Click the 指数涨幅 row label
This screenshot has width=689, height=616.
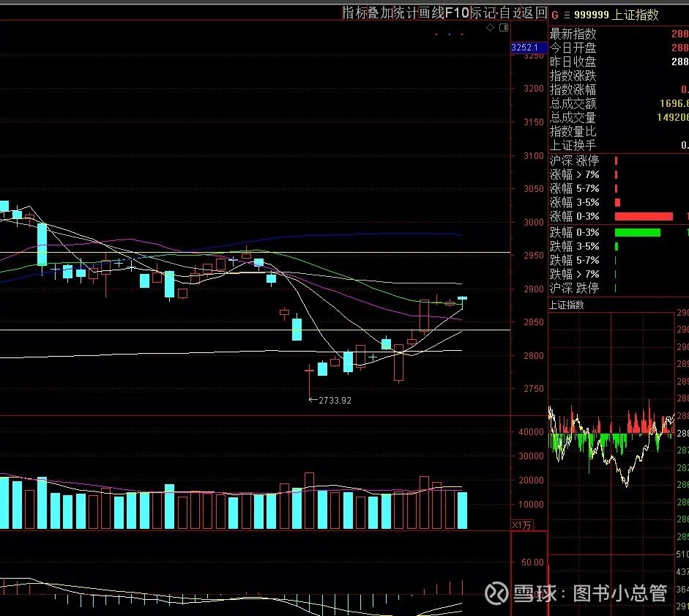click(x=573, y=89)
